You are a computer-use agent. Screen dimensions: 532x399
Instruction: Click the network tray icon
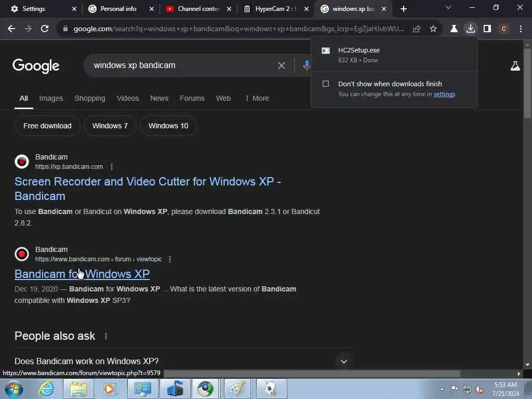[x=467, y=389]
